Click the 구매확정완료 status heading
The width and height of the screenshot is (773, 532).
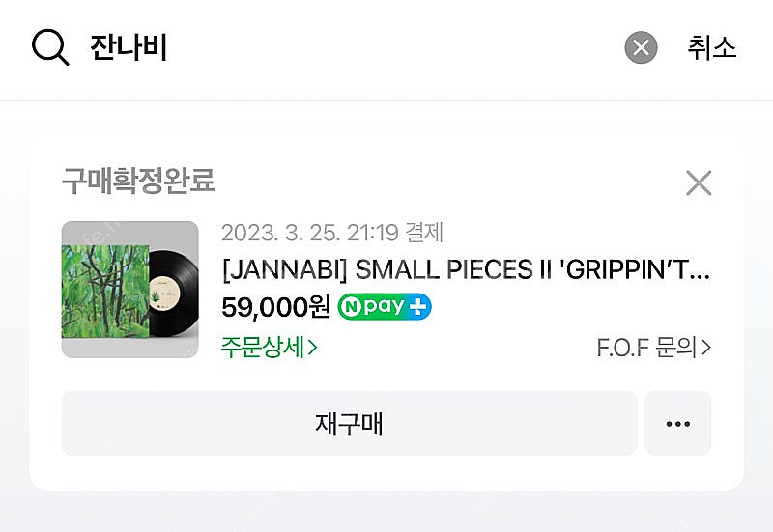[138, 180]
